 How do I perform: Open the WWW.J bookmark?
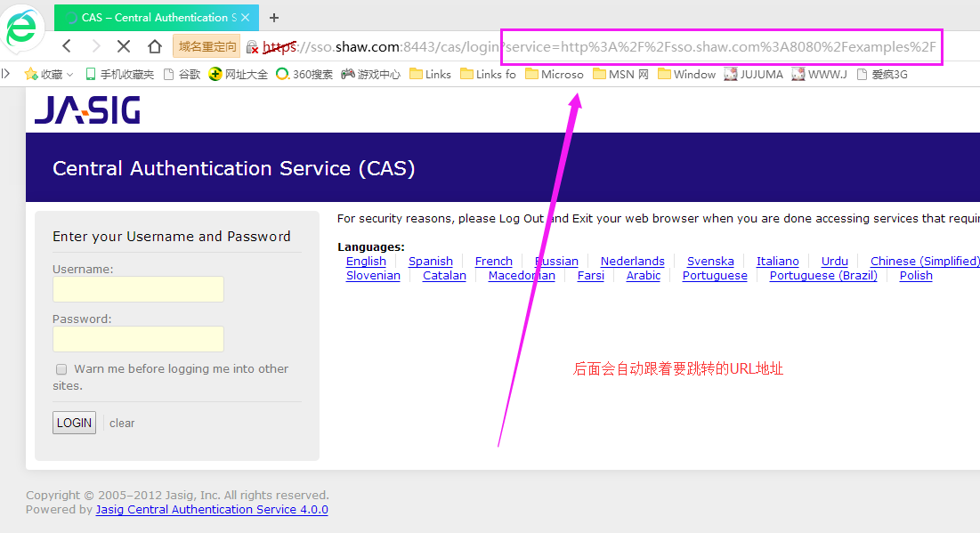[x=820, y=75]
